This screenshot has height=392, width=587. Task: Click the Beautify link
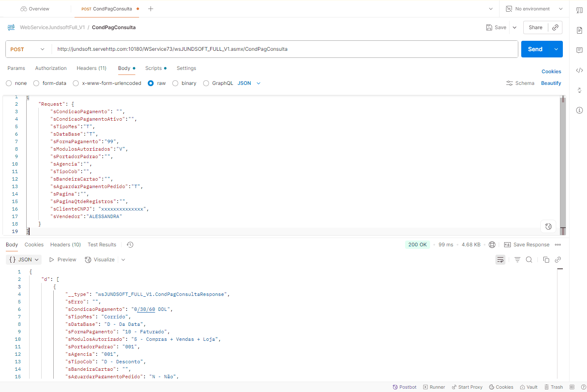tap(551, 83)
